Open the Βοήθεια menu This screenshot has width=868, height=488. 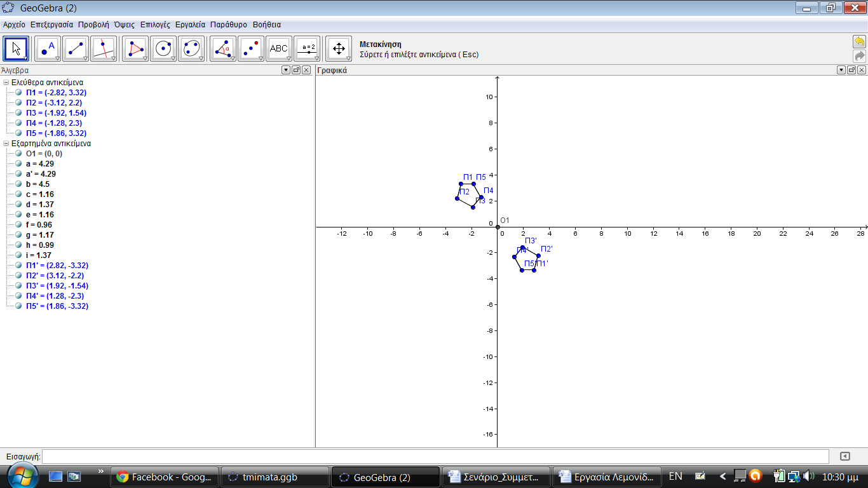(266, 25)
